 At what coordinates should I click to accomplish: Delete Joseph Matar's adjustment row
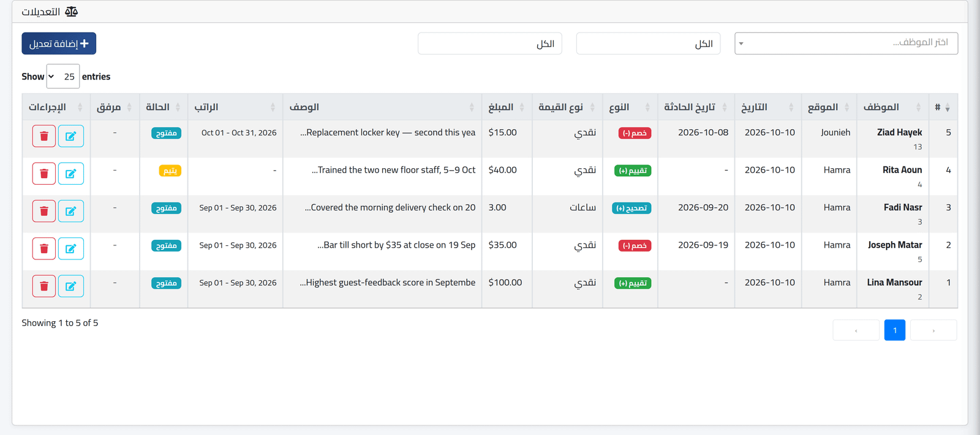(x=44, y=248)
